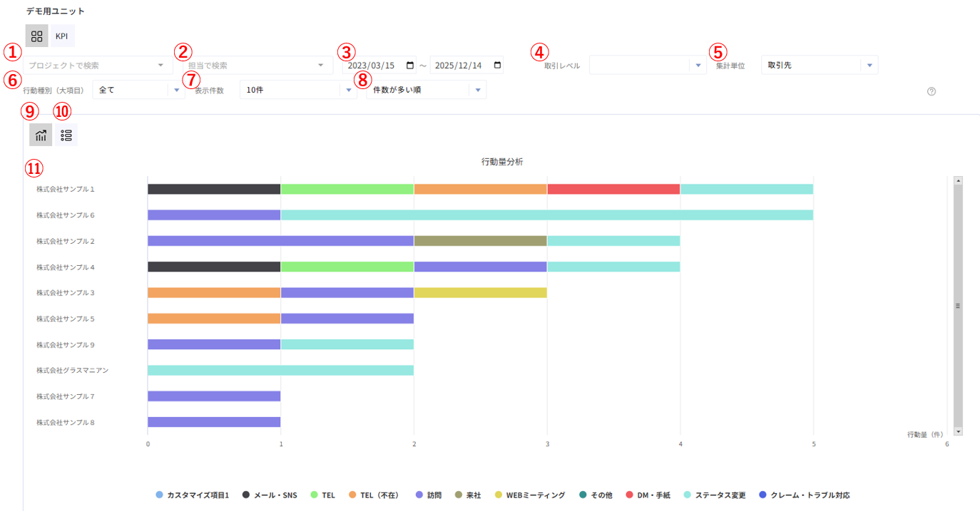Switch to the list view icon
The height and width of the screenshot is (511, 980).
click(66, 135)
